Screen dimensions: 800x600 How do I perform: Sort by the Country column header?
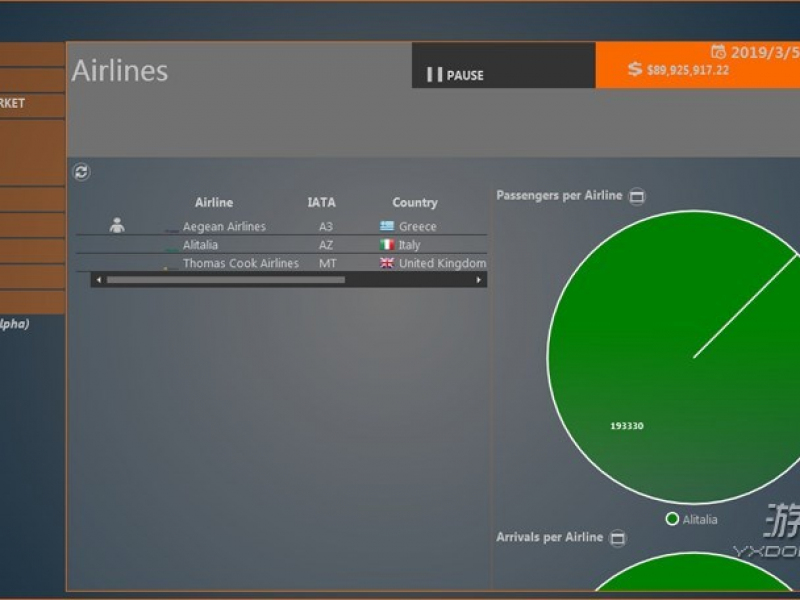click(x=415, y=202)
